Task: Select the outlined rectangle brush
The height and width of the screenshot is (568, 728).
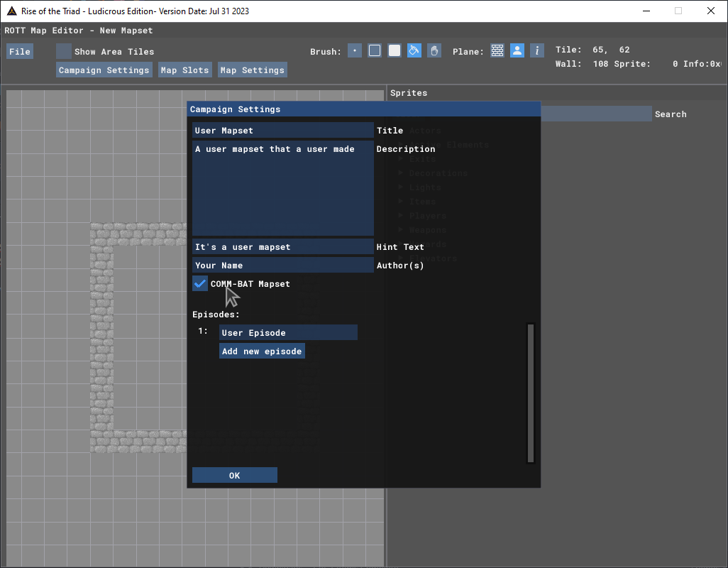Action: click(375, 50)
